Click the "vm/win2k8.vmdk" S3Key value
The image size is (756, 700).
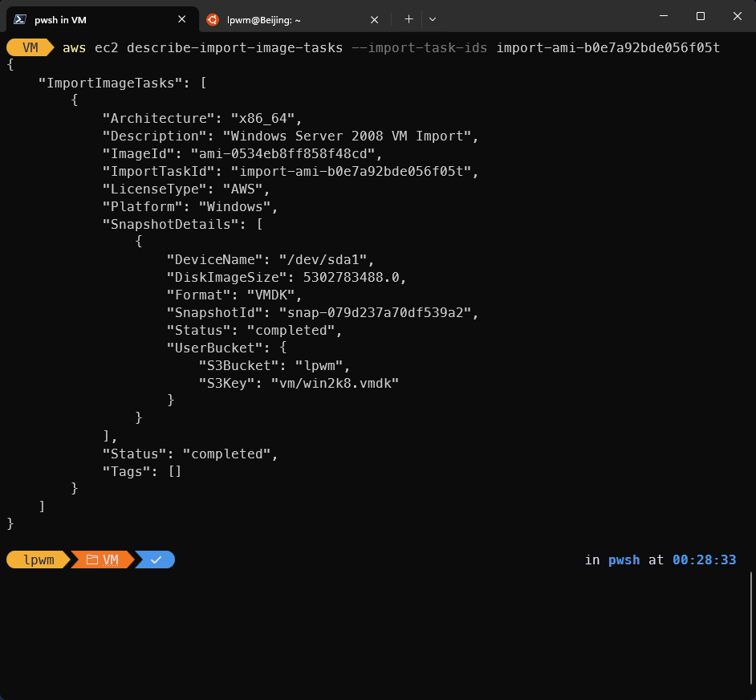pos(335,384)
